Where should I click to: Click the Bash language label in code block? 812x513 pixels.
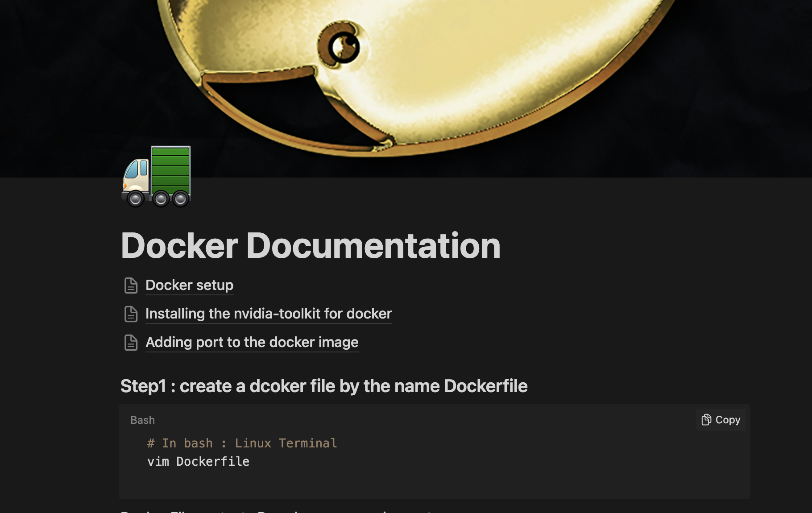[143, 420]
